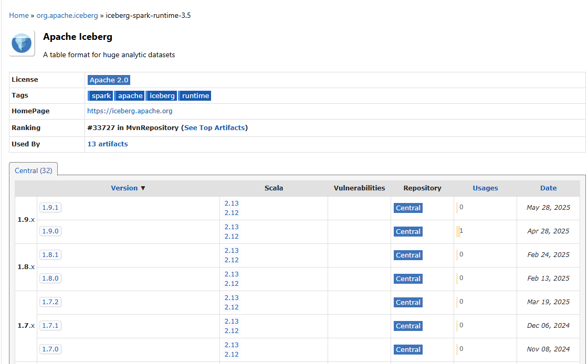Click the #33727 in MvnRepository ranking text
588x364 pixels.
pos(133,127)
